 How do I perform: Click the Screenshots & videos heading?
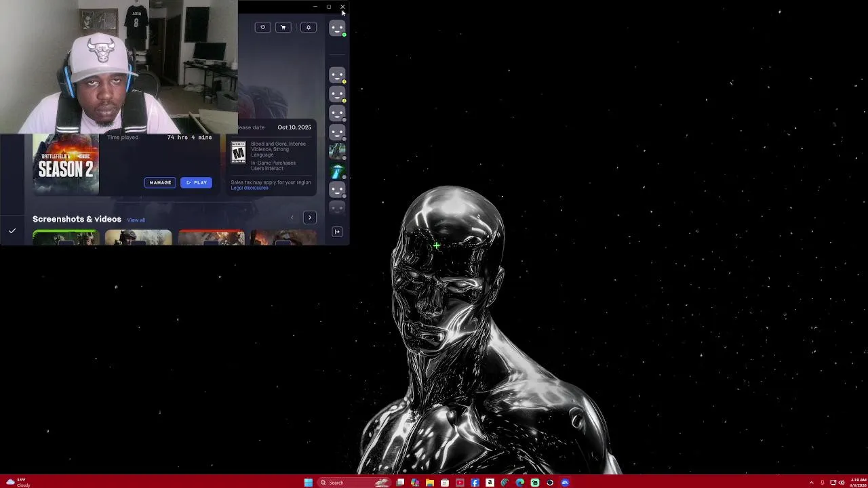coord(77,219)
